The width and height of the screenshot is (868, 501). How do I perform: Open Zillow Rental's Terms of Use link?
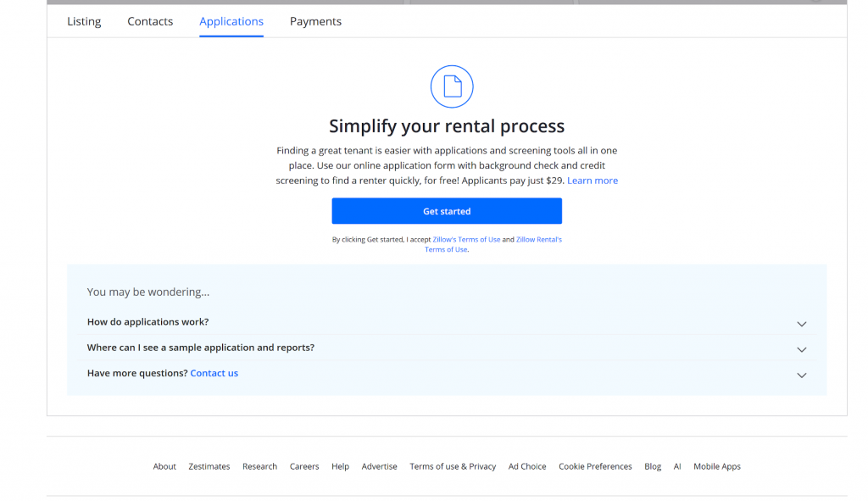[493, 245]
